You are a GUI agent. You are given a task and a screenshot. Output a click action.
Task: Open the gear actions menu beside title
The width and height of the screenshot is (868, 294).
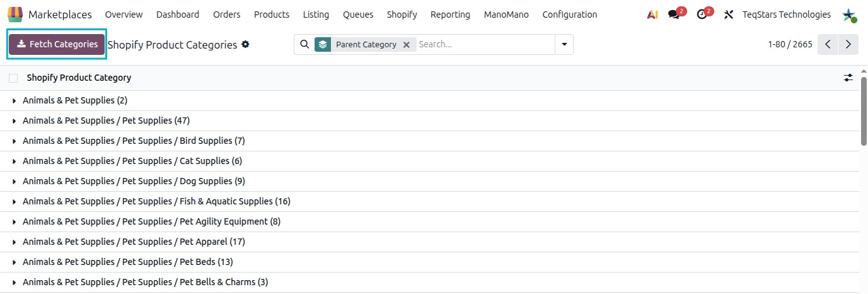(x=245, y=44)
